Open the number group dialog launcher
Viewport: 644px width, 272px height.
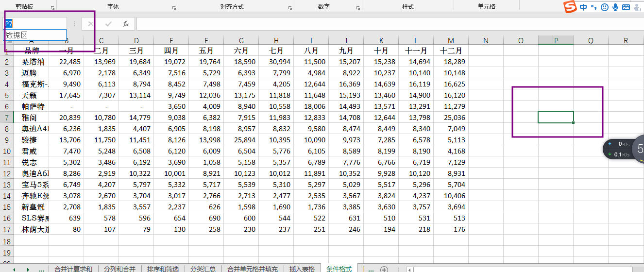[358, 8]
